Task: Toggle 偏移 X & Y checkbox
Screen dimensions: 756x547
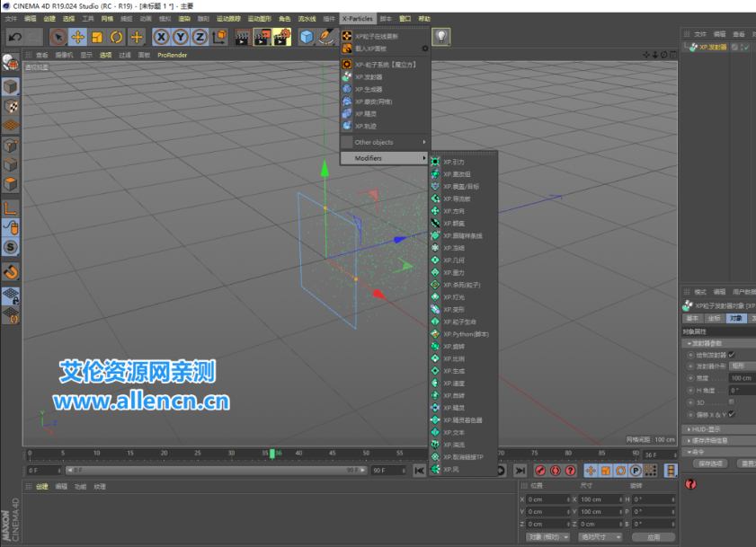Action: 732,414
